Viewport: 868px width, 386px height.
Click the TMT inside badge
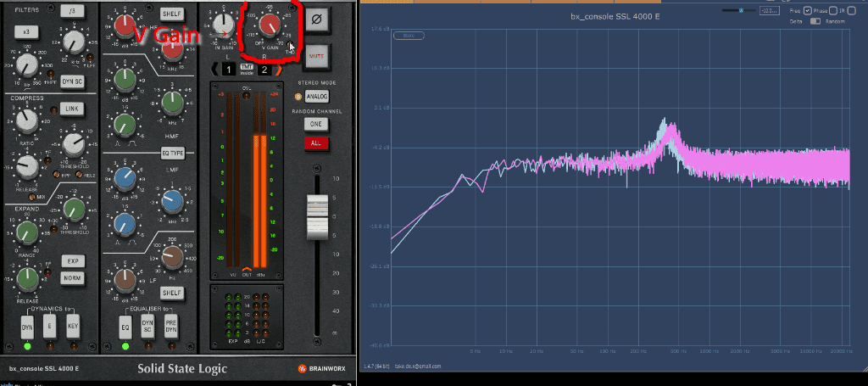click(x=247, y=69)
